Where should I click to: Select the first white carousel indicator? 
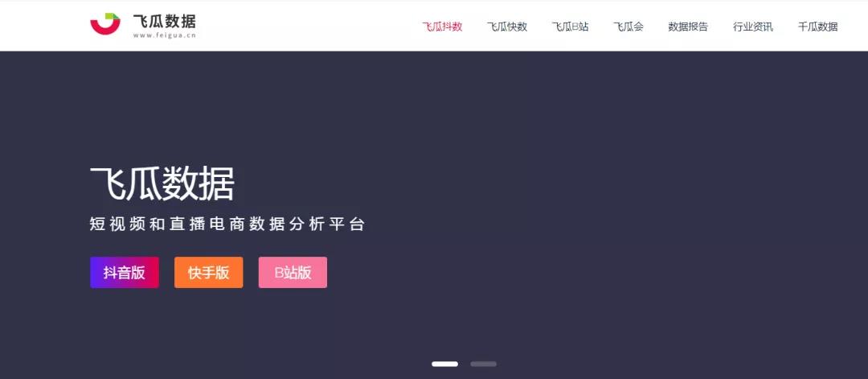pos(444,364)
